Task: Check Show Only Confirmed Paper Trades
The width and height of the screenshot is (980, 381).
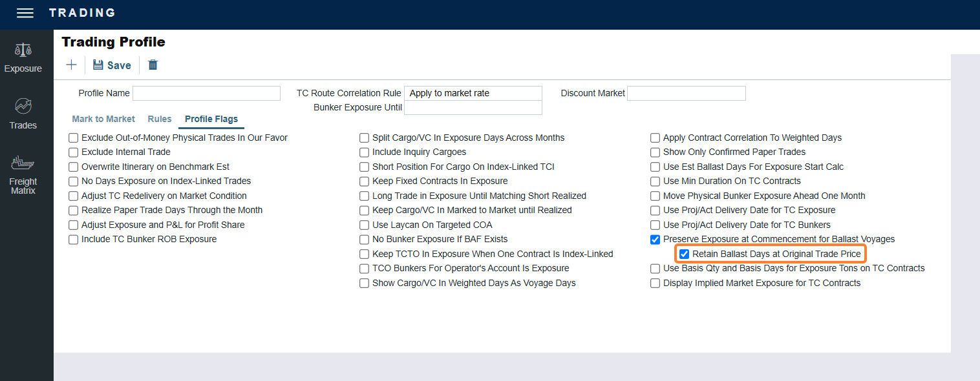Action: (x=655, y=152)
